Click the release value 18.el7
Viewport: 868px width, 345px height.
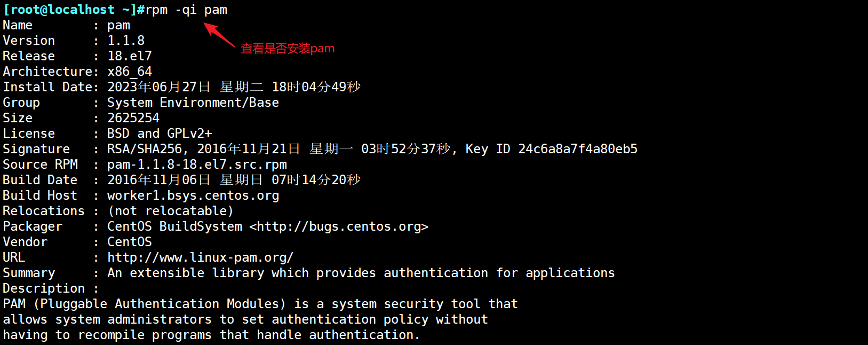click(x=130, y=56)
